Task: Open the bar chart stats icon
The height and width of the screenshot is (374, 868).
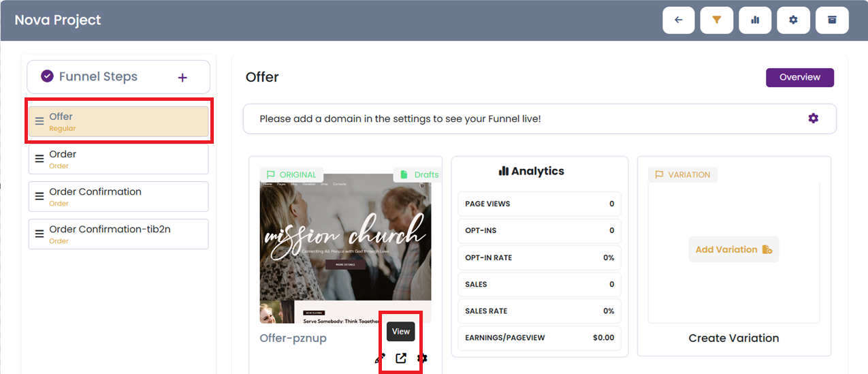Action: point(754,20)
